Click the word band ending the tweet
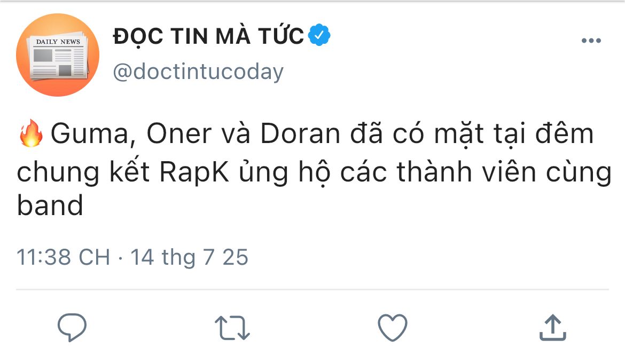 point(50,205)
